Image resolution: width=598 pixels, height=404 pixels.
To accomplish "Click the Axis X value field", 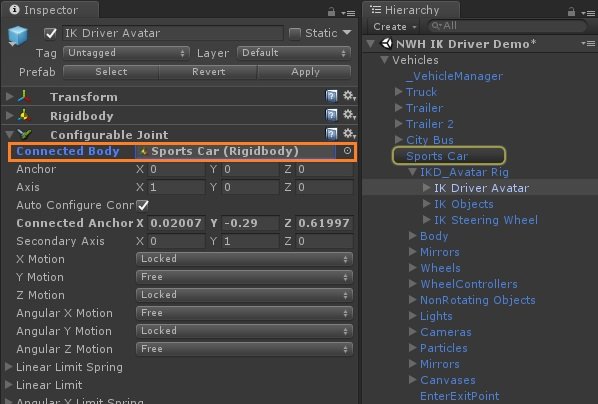I will pos(177,187).
